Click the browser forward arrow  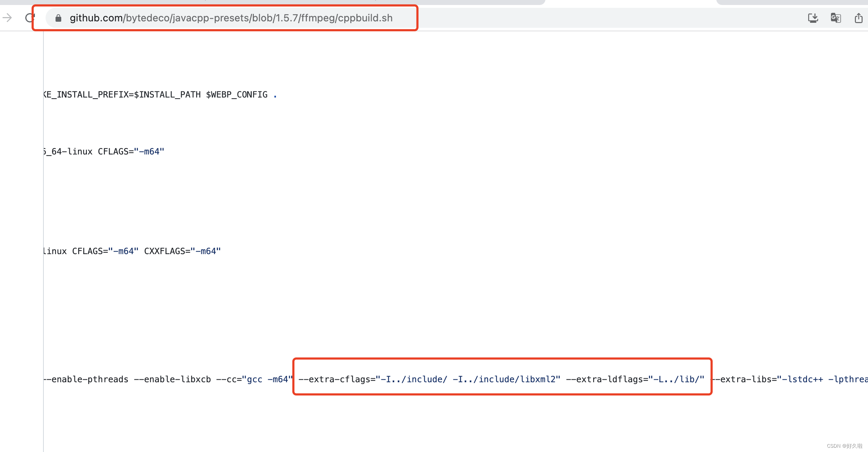[x=7, y=17]
